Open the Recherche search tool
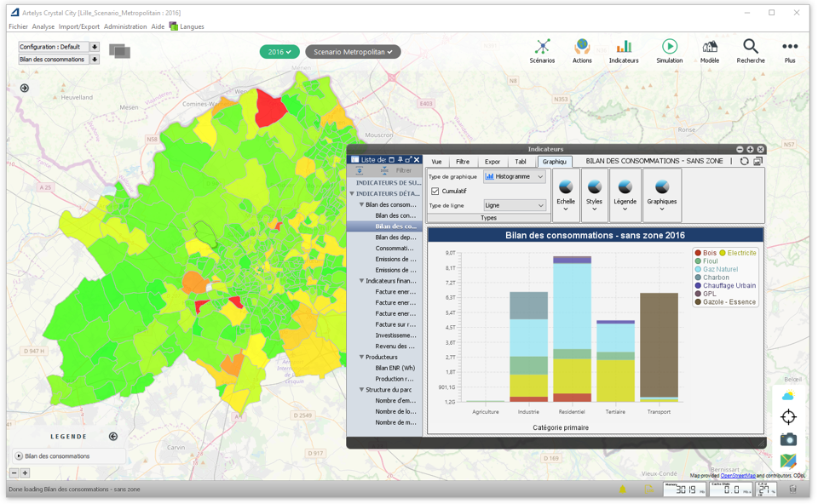 [x=750, y=51]
